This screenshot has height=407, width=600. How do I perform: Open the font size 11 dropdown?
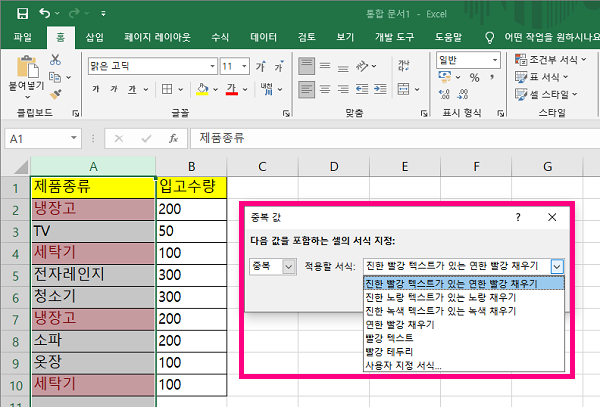pyautogui.click(x=244, y=66)
